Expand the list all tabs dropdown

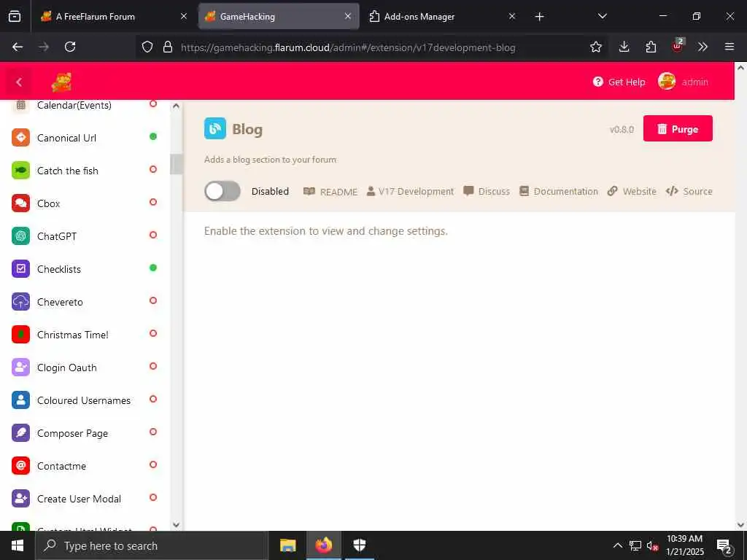(602, 16)
